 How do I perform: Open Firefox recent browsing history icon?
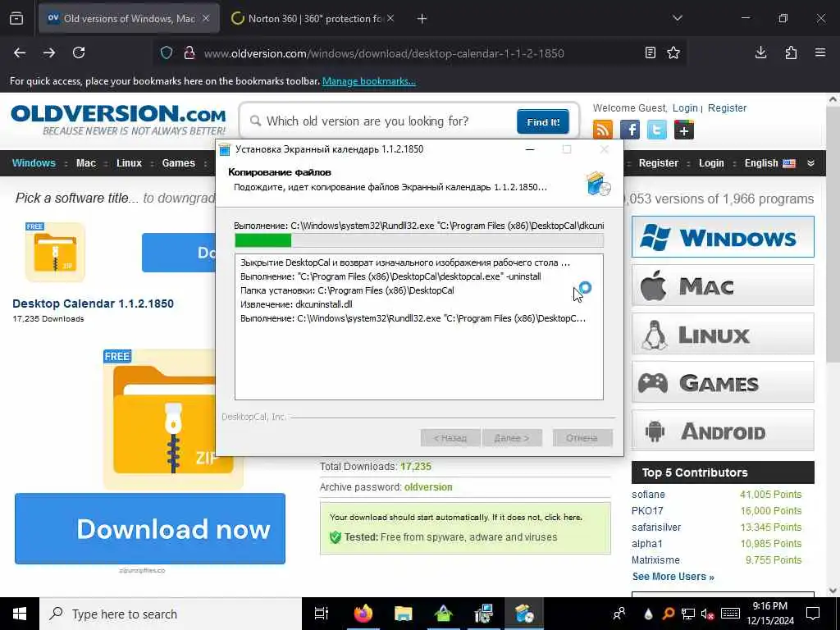[x=16, y=19]
